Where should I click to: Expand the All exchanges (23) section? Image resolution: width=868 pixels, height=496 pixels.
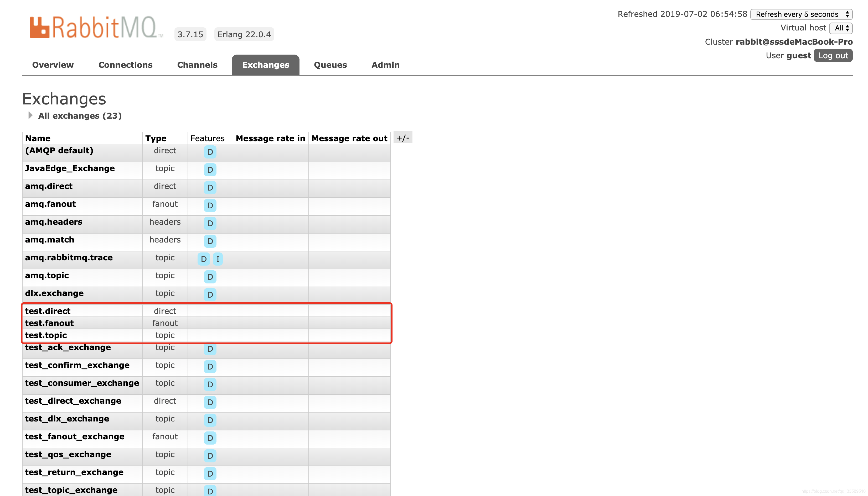79,116
